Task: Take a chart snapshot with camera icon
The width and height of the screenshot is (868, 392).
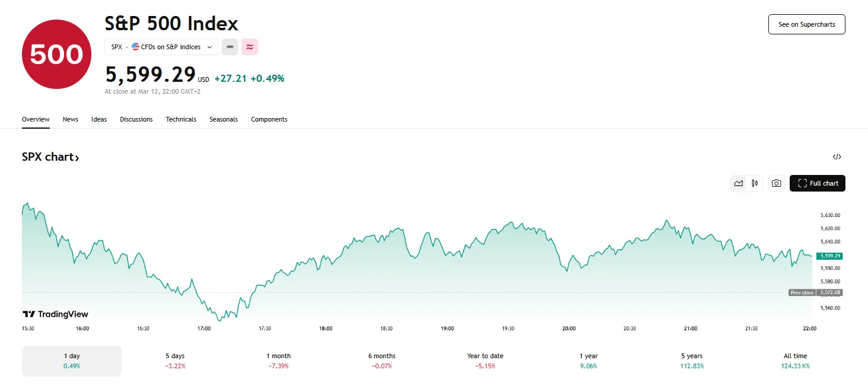Action: 776,183
